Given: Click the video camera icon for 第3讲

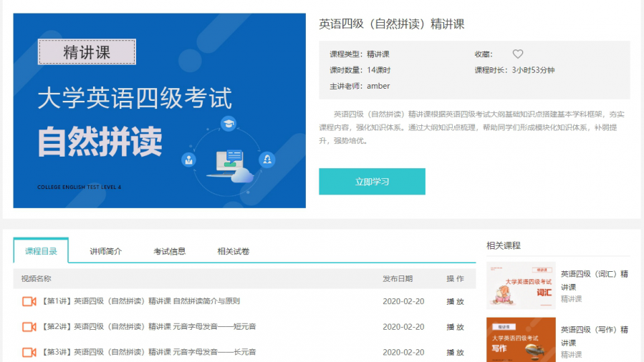Looking at the screenshot, I should [29, 352].
